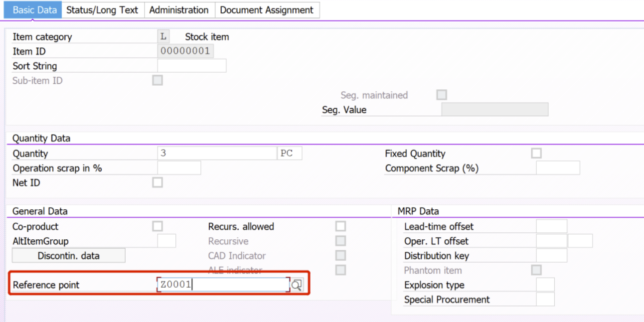Open the Status/Long Text tab
Screen dimensions: 644x322
[103, 9]
